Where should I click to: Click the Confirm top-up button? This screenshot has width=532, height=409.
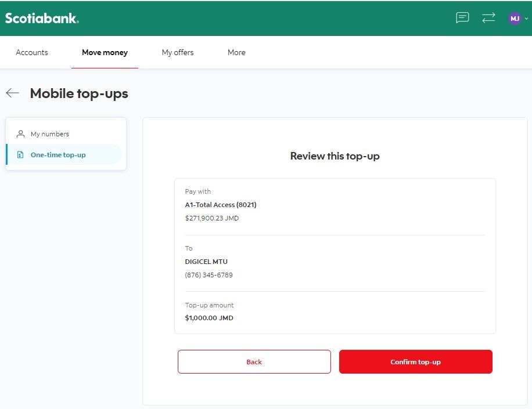(x=416, y=362)
